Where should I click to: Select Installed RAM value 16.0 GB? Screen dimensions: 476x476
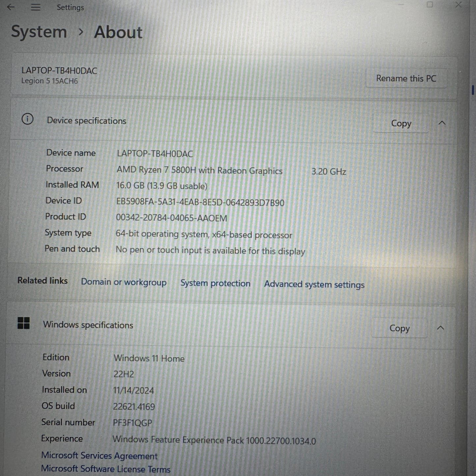[162, 186]
